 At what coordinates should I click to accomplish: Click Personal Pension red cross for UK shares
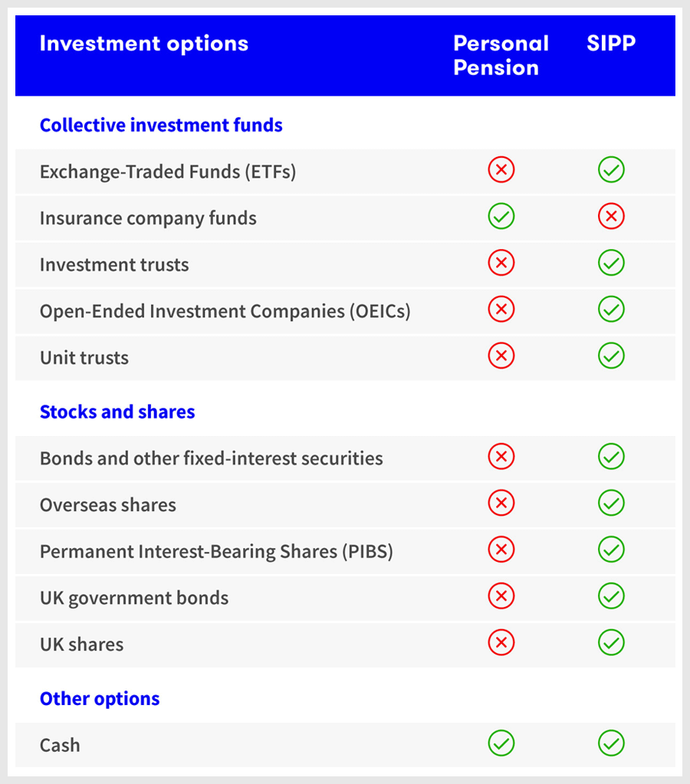[501, 642]
